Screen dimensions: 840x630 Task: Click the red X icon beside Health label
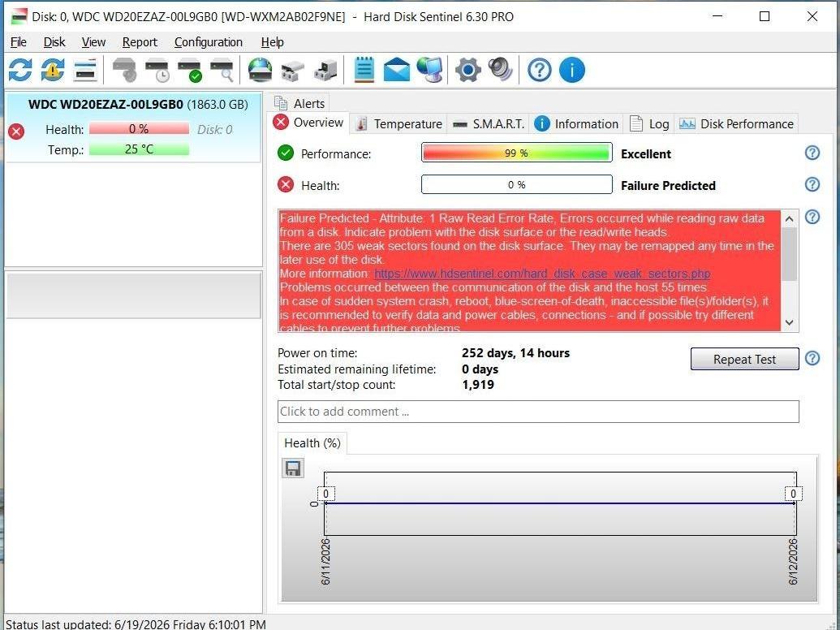(x=286, y=185)
